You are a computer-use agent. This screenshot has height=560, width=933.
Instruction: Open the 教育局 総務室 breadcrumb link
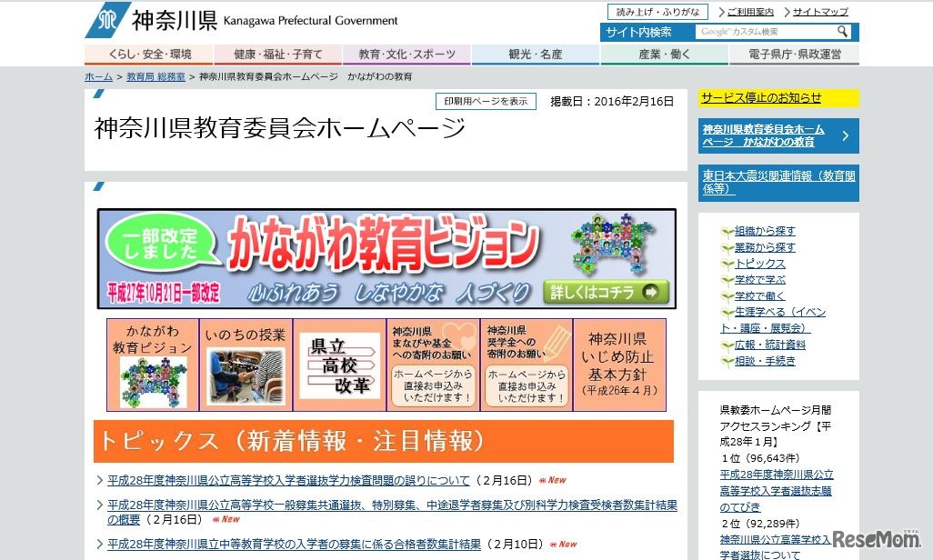click(155, 76)
